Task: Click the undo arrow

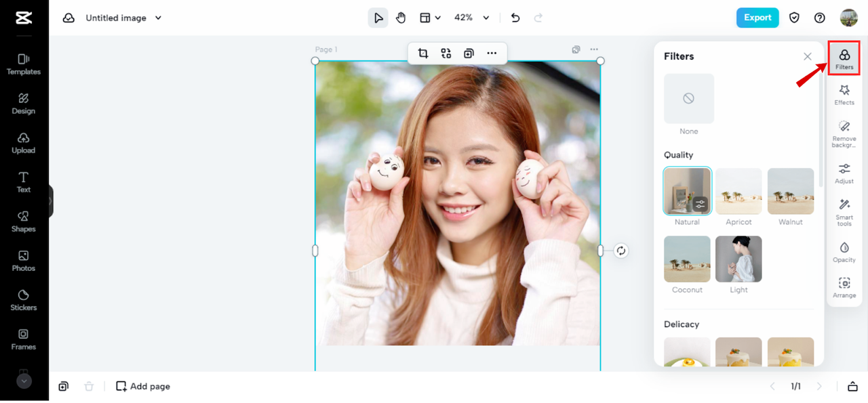Action: (x=515, y=18)
